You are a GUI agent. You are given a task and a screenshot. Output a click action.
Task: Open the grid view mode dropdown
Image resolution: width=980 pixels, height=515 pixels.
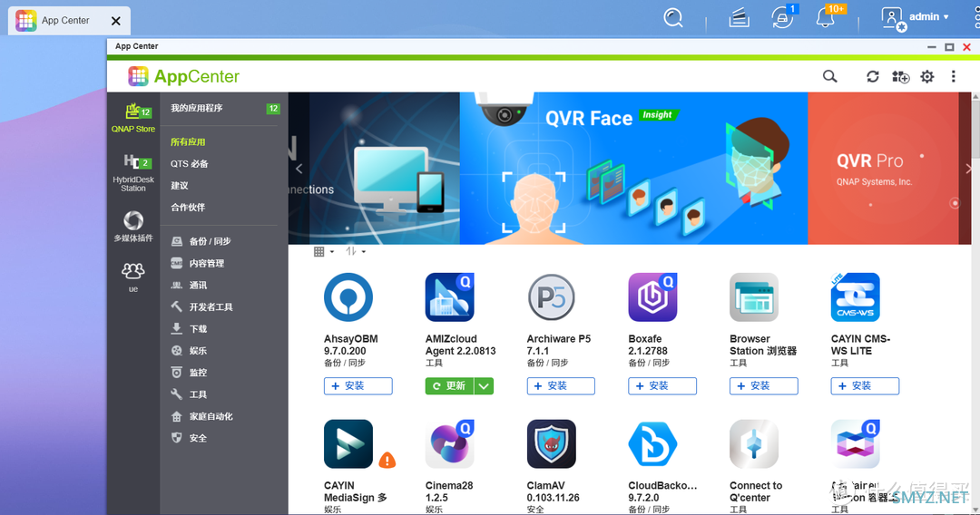click(x=323, y=251)
